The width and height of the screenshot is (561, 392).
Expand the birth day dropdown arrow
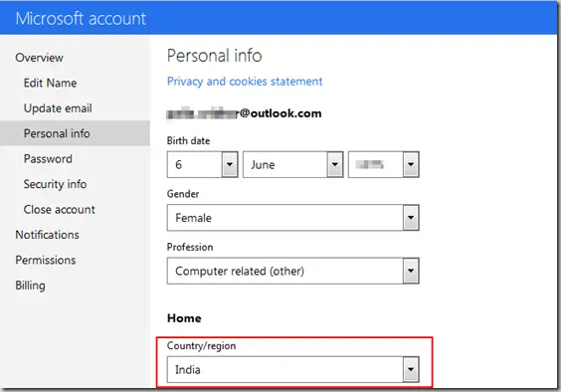230,165
